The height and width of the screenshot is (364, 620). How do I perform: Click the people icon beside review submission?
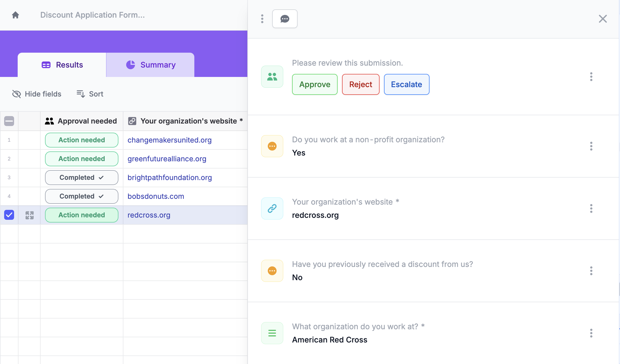click(272, 77)
